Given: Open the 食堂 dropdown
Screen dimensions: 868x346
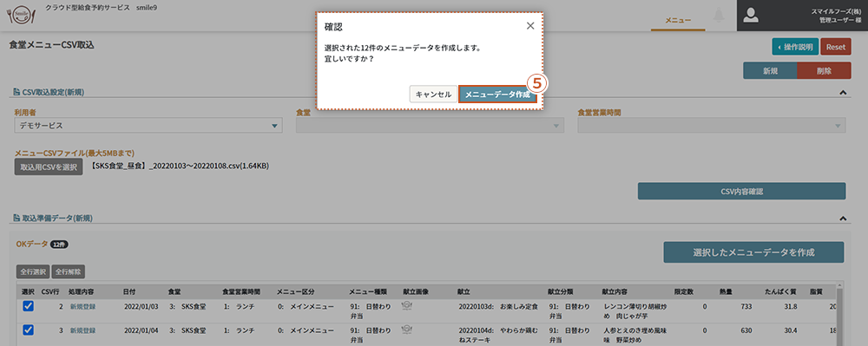Looking at the screenshot, I should [x=431, y=126].
